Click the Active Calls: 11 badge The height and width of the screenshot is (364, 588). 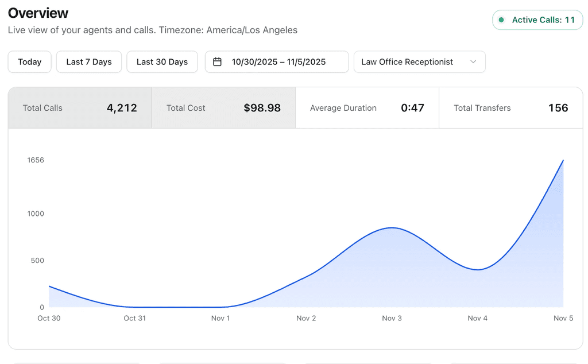coord(537,20)
